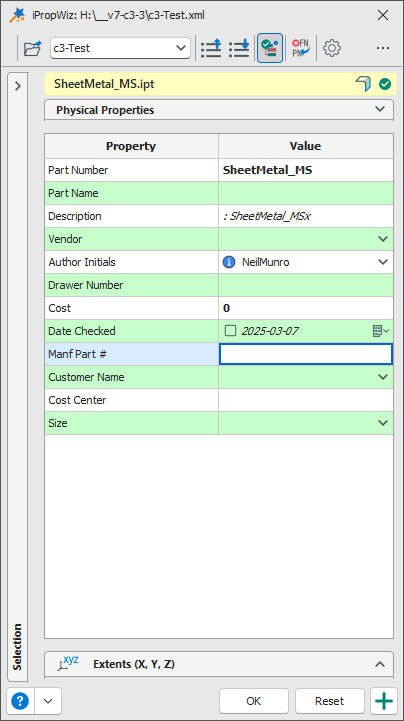Click the Manf Part # input field

pos(306,355)
